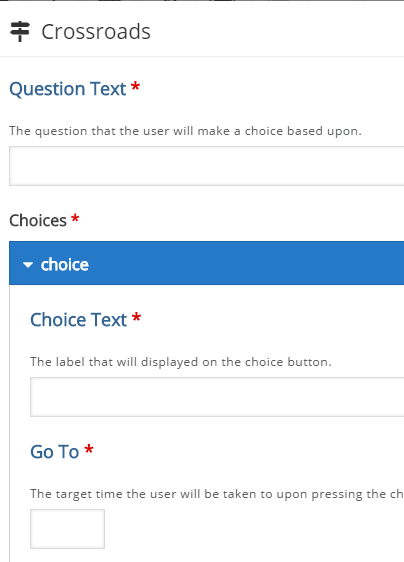Collapse the choice group arrow
The width and height of the screenshot is (404, 562).
coord(28,265)
